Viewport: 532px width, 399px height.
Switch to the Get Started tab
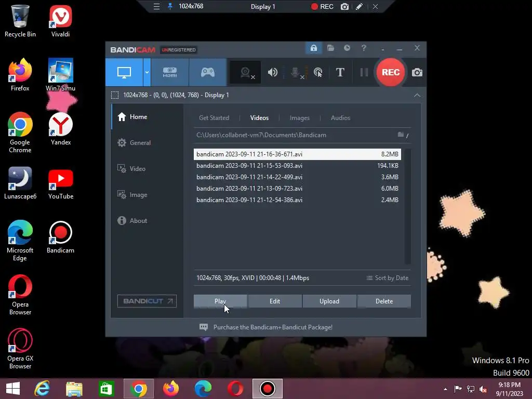(214, 118)
